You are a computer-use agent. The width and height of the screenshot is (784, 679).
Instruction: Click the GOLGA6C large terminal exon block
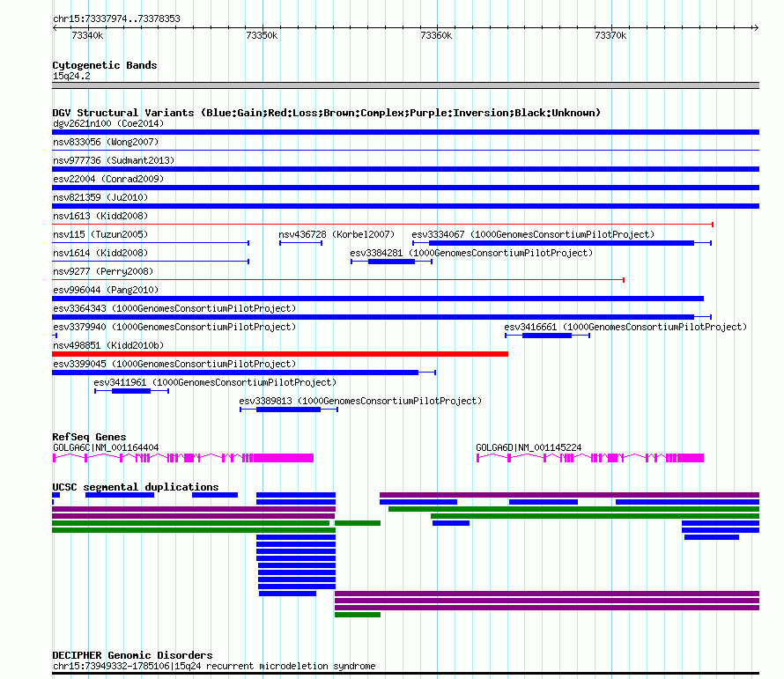284,458
